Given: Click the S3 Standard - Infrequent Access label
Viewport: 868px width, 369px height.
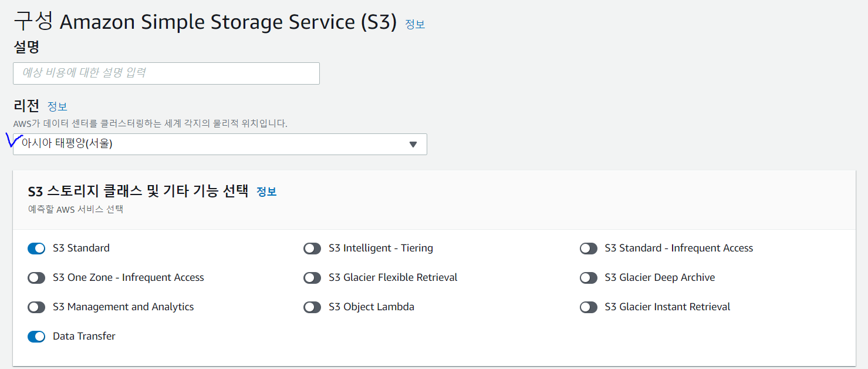Looking at the screenshot, I should [x=679, y=248].
